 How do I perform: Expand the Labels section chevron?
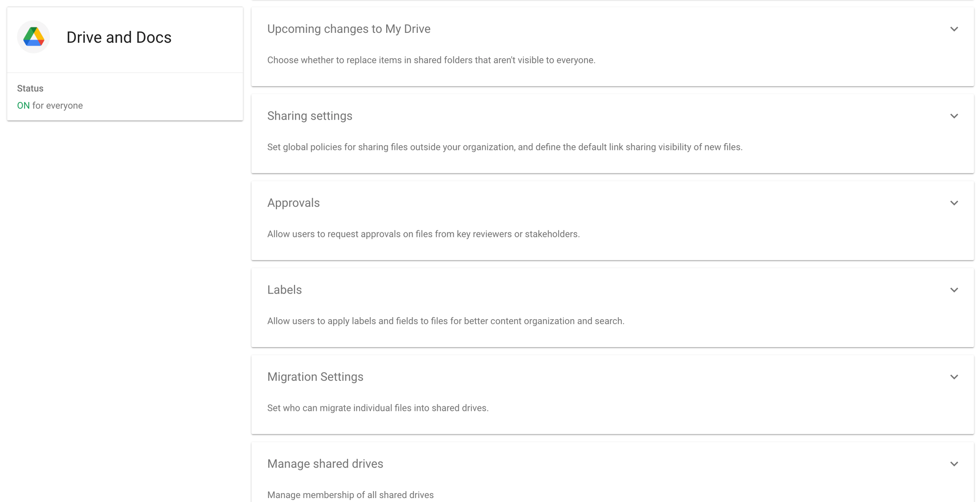tap(954, 290)
